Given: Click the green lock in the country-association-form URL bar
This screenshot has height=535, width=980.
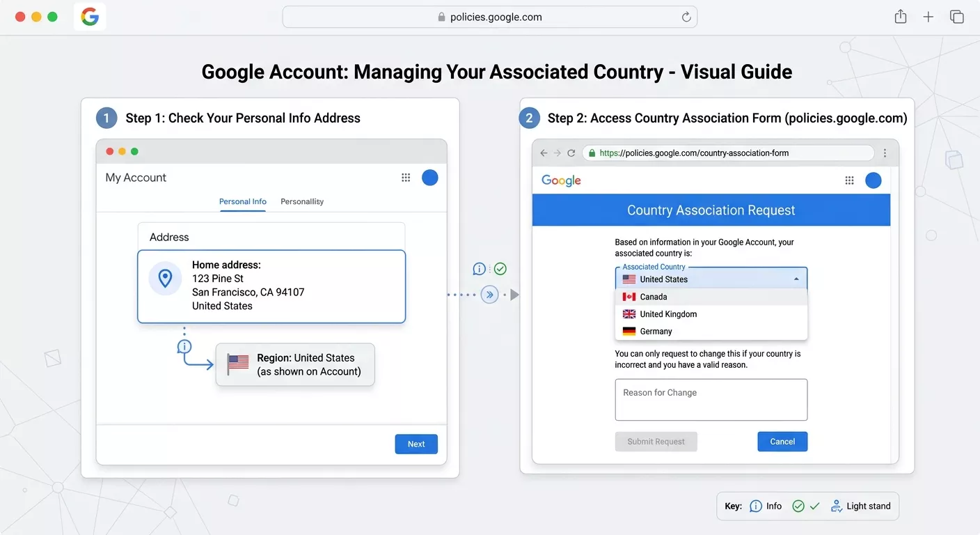Looking at the screenshot, I should pos(592,153).
